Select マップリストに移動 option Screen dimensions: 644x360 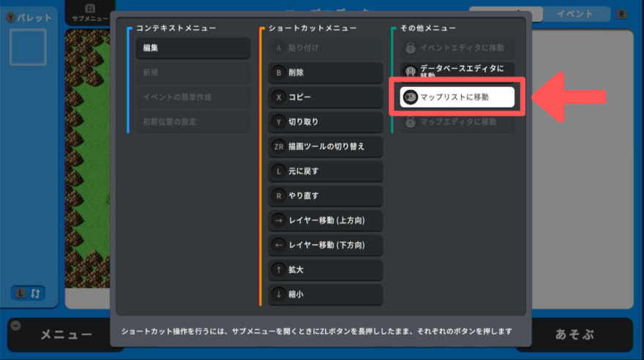(x=457, y=97)
